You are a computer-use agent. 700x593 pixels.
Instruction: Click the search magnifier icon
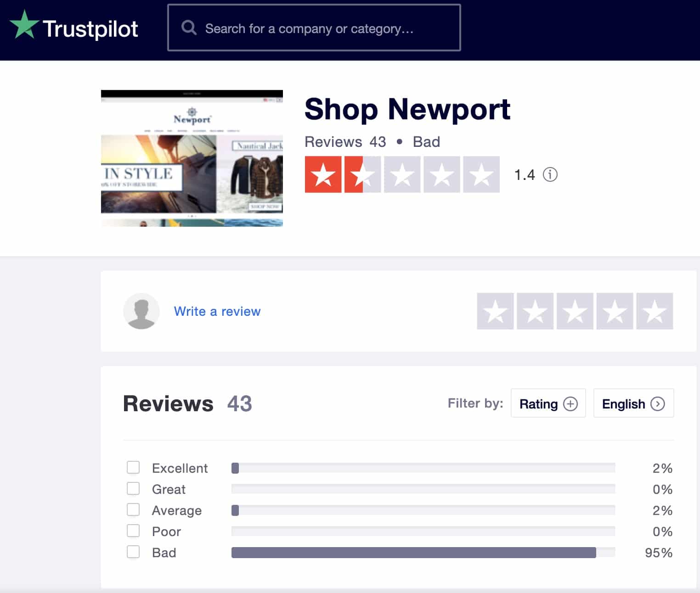189,28
